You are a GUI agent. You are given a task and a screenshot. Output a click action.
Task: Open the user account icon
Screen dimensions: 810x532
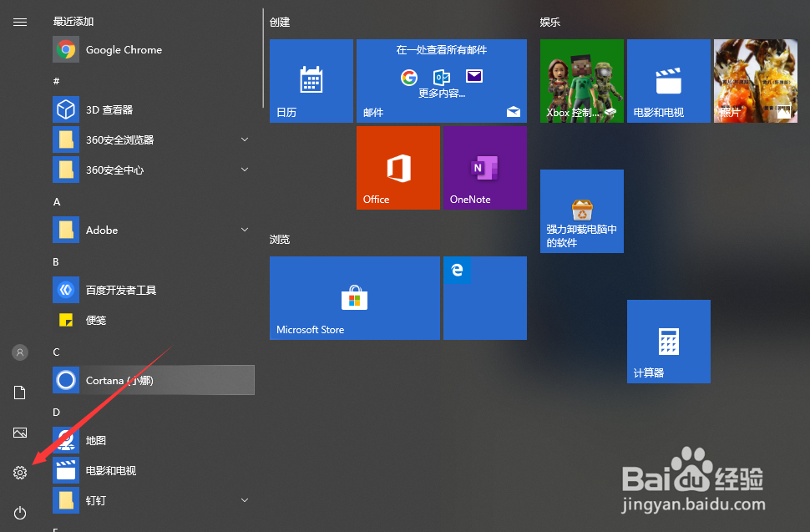[x=20, y=352]
